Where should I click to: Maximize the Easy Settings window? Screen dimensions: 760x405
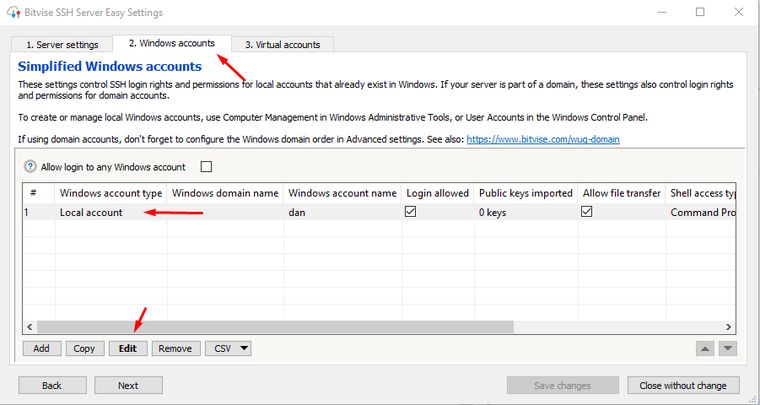click(700, 12)
